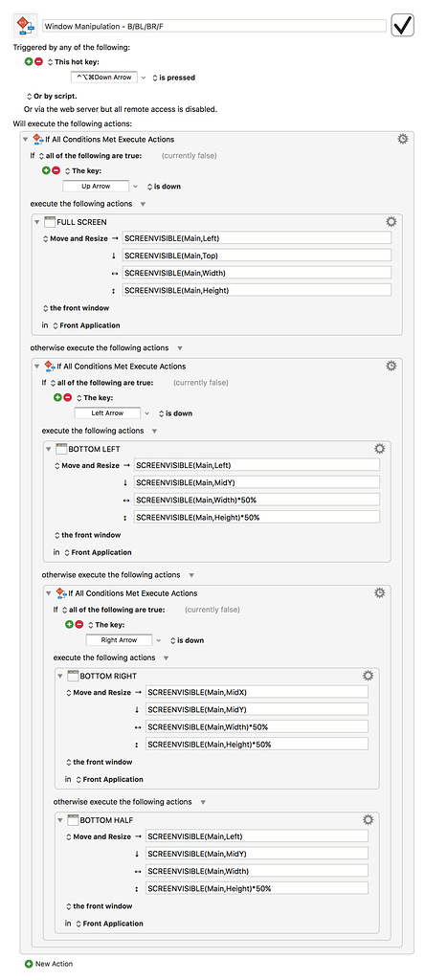Screen dimensions: 425x980
Task: Click the BOTTOM LEFT width expression field
Action: (257, 500)
